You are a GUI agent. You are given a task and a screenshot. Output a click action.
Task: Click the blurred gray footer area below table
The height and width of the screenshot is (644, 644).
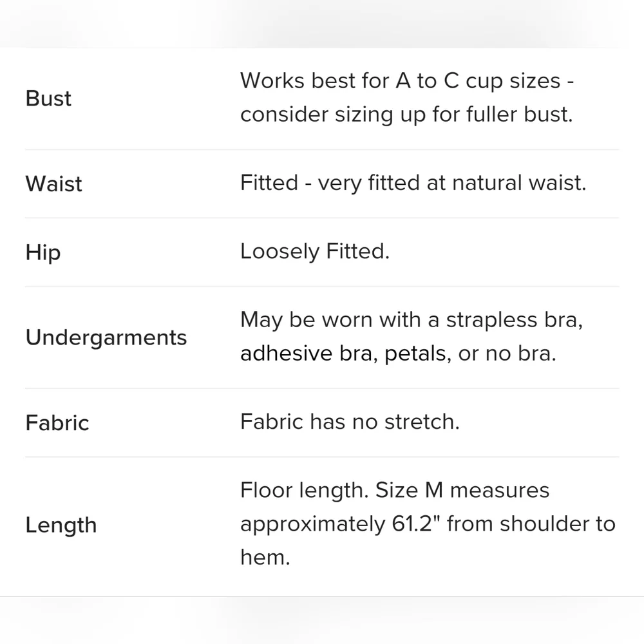[322, 621]
